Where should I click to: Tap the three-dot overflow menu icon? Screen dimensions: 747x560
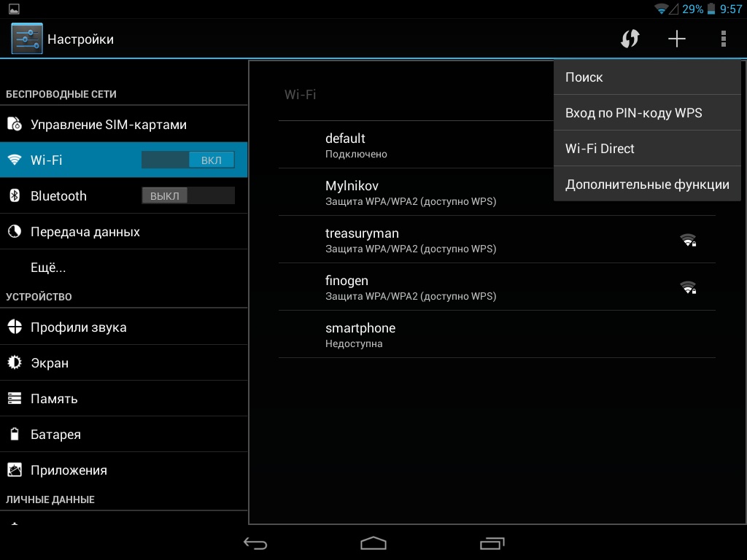(723, 39)
